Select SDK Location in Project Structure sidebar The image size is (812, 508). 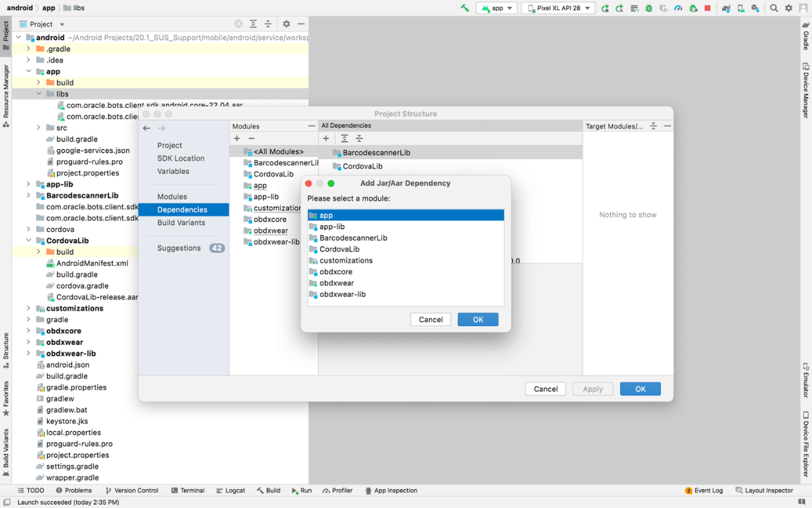coord(181,158)
